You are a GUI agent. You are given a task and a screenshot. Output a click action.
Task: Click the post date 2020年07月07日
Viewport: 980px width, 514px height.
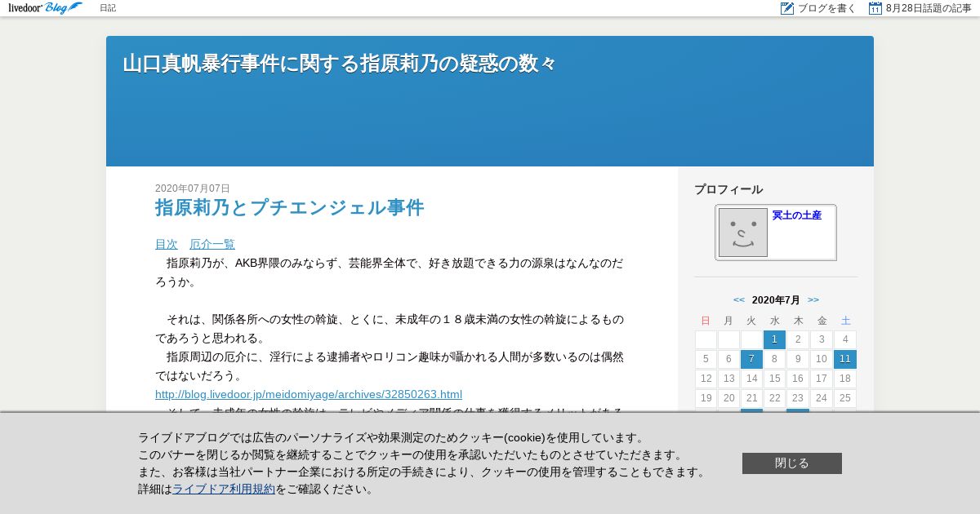pos(193,188)
